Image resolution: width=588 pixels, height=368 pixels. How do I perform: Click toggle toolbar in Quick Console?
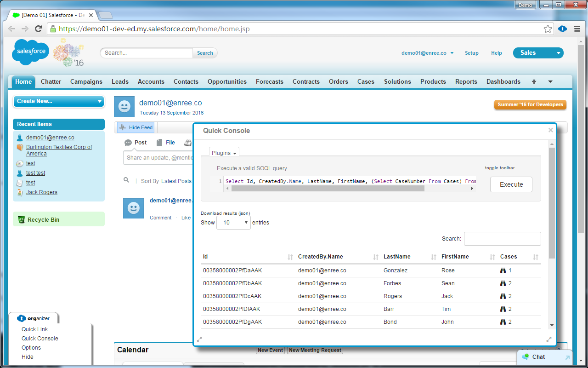pyautogui.click(x=501, y=168)
